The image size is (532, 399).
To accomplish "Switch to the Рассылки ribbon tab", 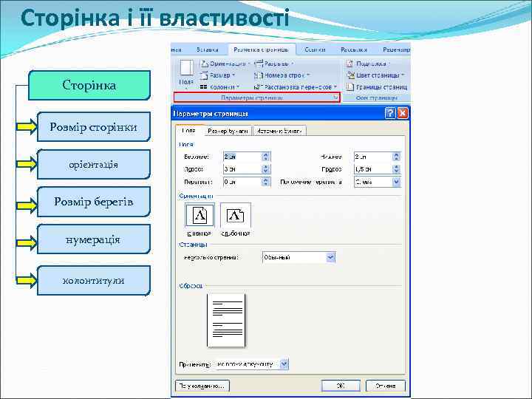I will click(353, 50).
